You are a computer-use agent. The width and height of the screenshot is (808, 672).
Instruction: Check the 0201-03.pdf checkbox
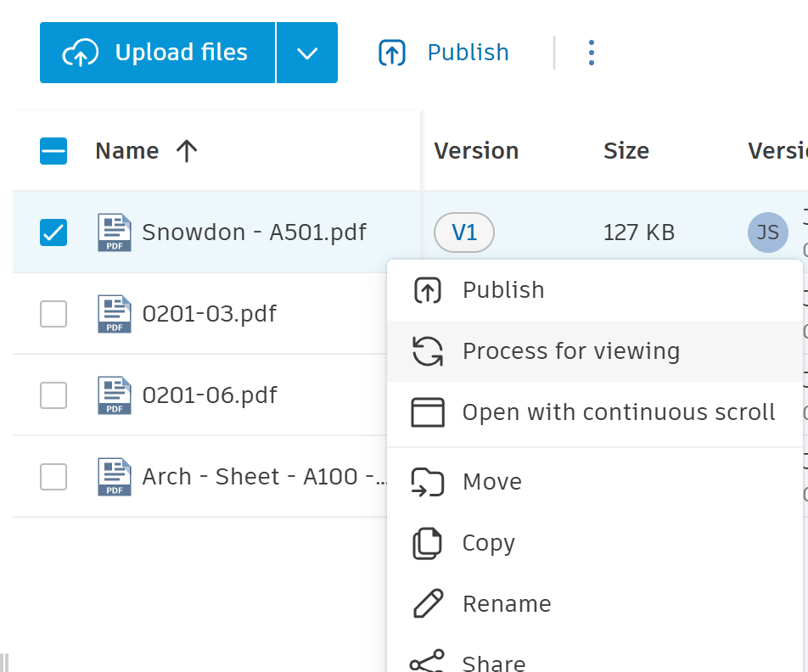(x=53, y=314)
